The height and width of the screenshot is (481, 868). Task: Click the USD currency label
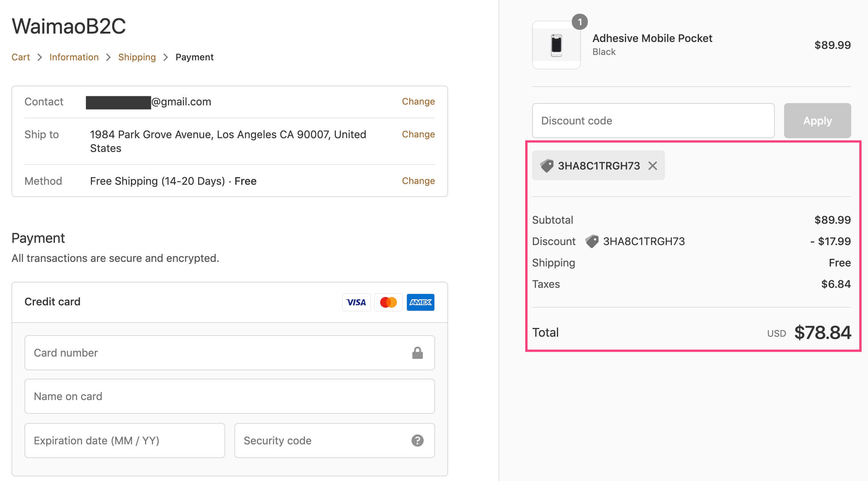[776, 334]
